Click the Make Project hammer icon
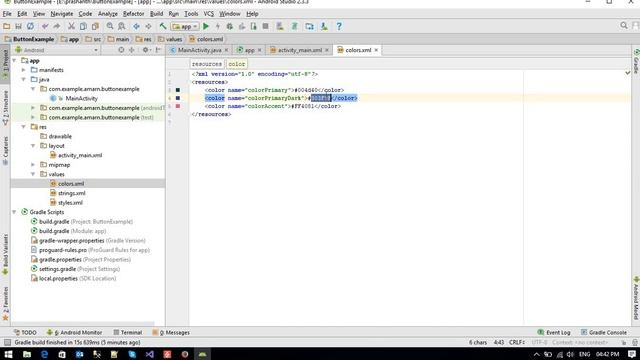The height and width of the screenshot is (360, 640). click(x=163, y=27)
